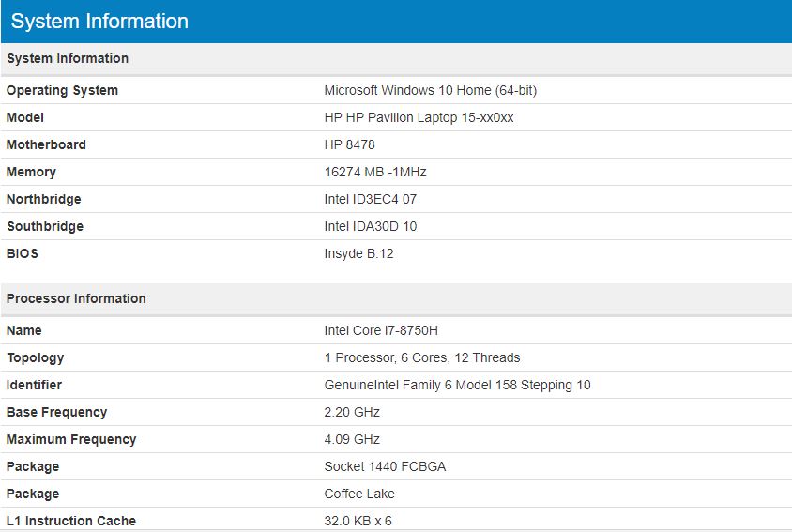792x532 pixels.
Task: Select the 2.20 GHz value
Action: coord(352,413)
